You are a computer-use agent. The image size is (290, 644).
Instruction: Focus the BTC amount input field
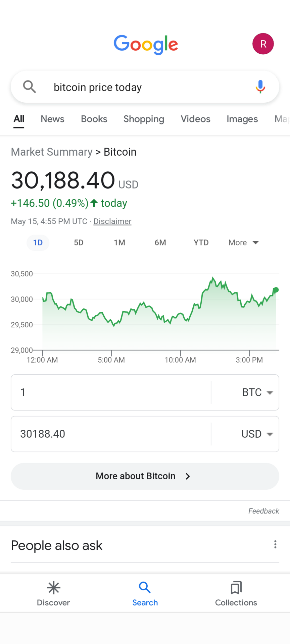click(111, 392)
